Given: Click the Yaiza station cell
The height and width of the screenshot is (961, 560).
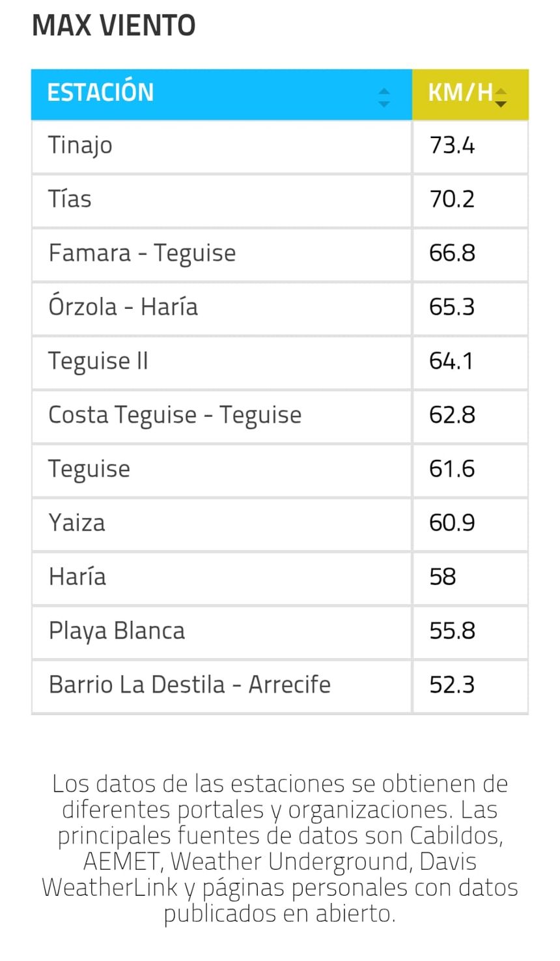Looking at the screenshot, I should (77, 523).
